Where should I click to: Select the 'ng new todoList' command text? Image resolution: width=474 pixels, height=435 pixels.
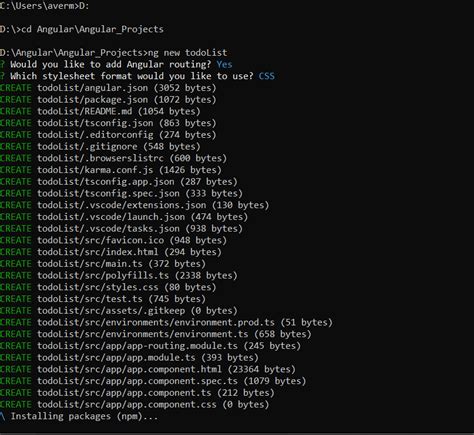[187, 53]
